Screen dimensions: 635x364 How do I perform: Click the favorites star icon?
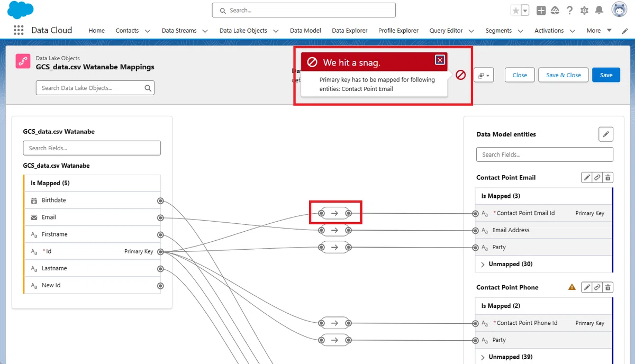click(x=515, y=11)
